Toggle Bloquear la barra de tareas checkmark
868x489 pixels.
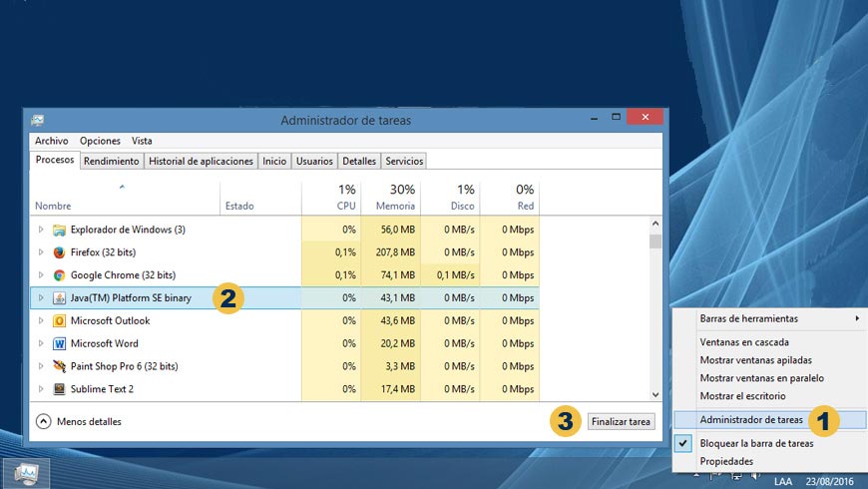click(683, 443)
